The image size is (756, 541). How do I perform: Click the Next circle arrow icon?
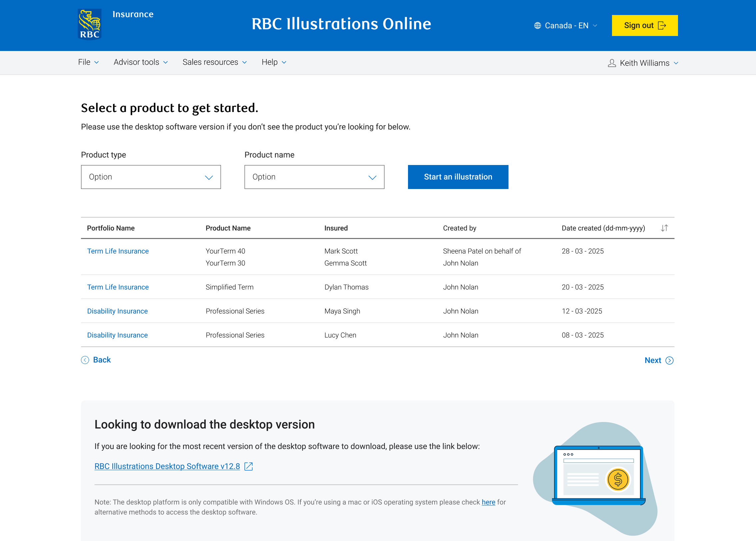[669, 361]
